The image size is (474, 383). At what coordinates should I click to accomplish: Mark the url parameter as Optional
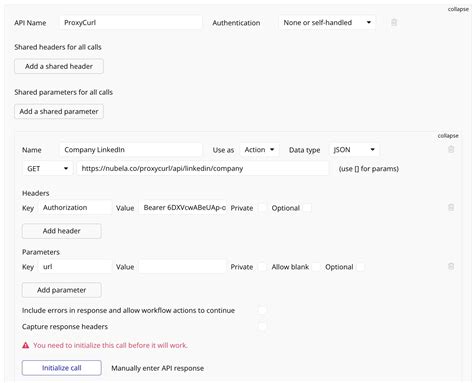pos(360,267)
